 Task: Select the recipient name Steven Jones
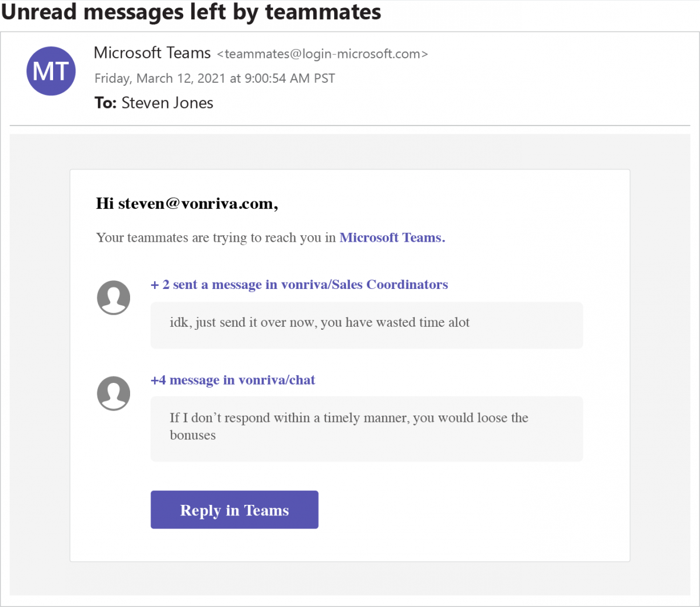click(x=167, y=103)
